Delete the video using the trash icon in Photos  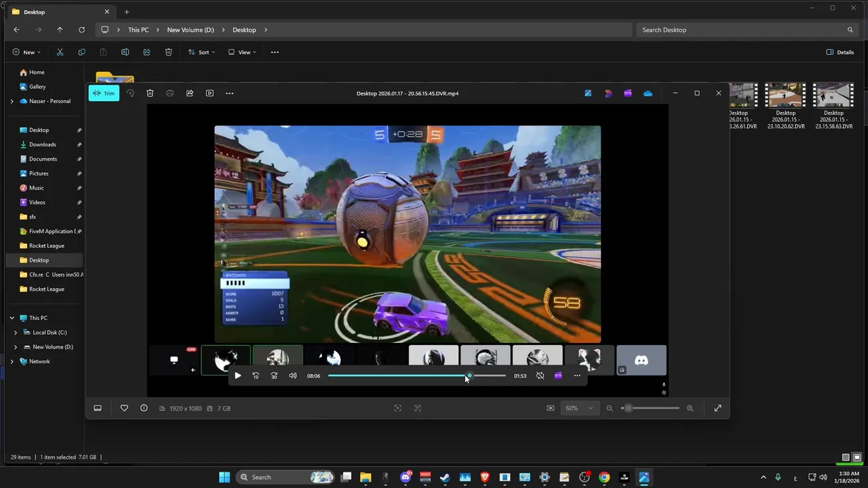click(150, 93)
